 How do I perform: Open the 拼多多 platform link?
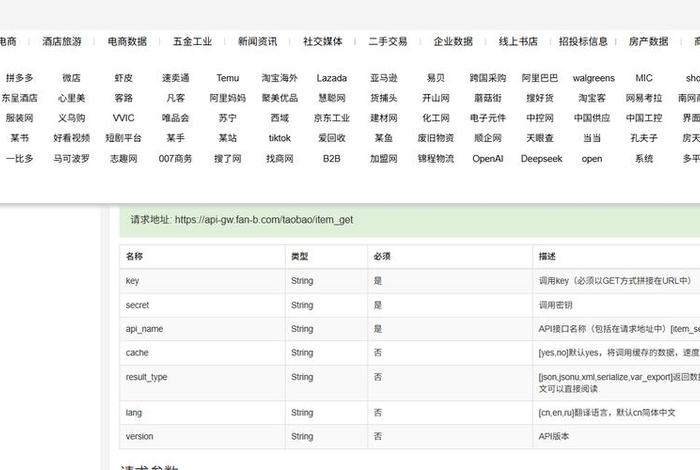click(x=19, y=78)
